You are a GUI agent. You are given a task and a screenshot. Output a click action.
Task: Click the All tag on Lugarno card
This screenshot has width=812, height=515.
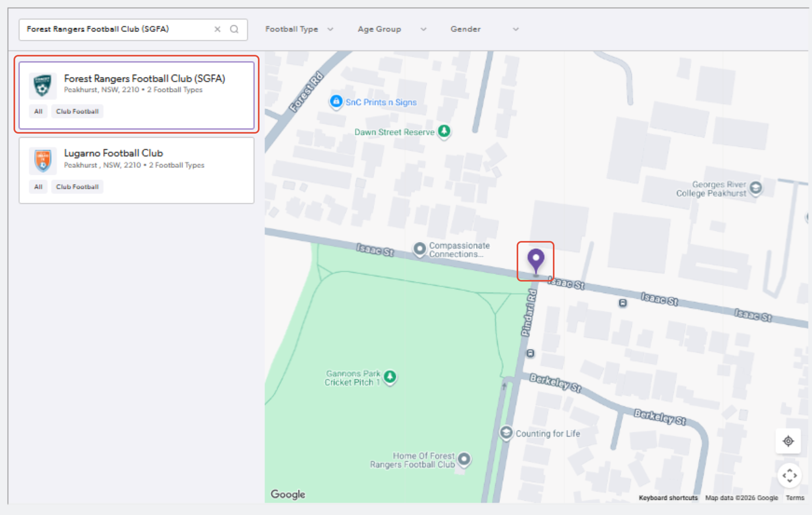tap(38, 187)
